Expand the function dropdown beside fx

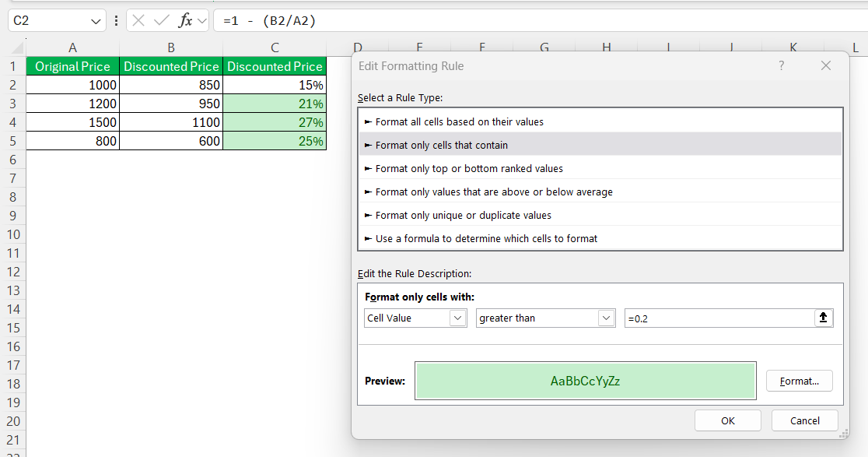(202, 21)
